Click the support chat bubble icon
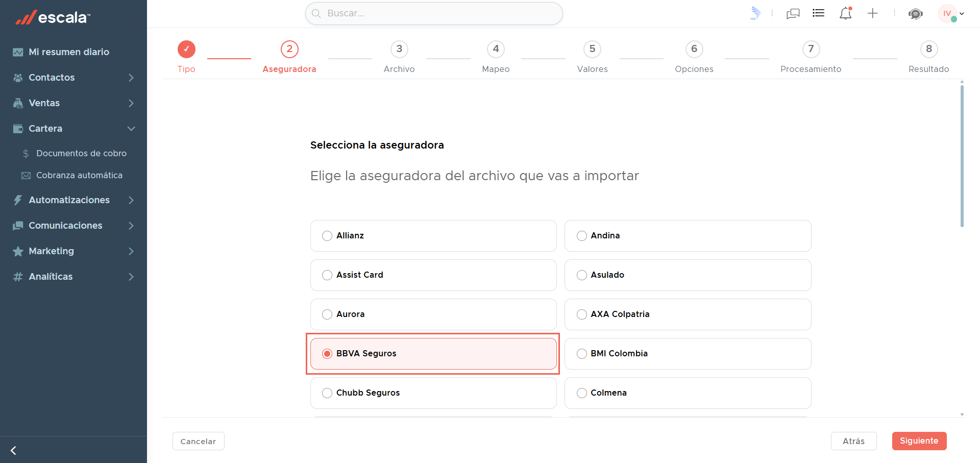 [x=916, y=14]
